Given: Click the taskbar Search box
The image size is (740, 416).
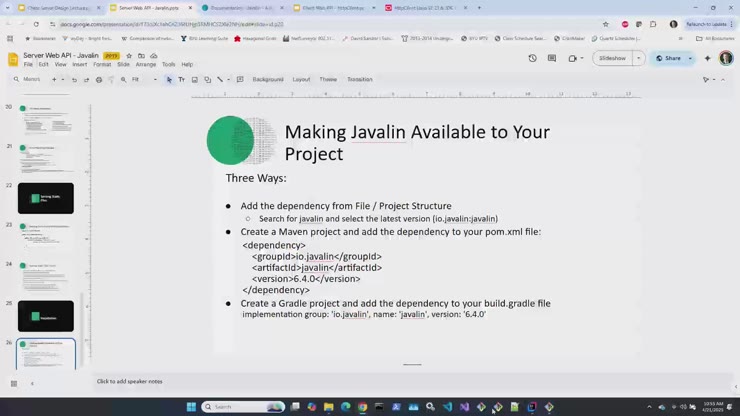Looking at the screenshot, I should [243, 407].
